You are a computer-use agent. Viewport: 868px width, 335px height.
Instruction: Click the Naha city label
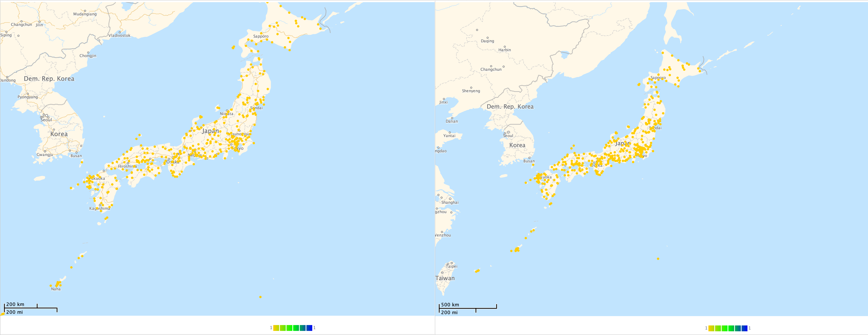pyautogui.click(x=56, y=289)
